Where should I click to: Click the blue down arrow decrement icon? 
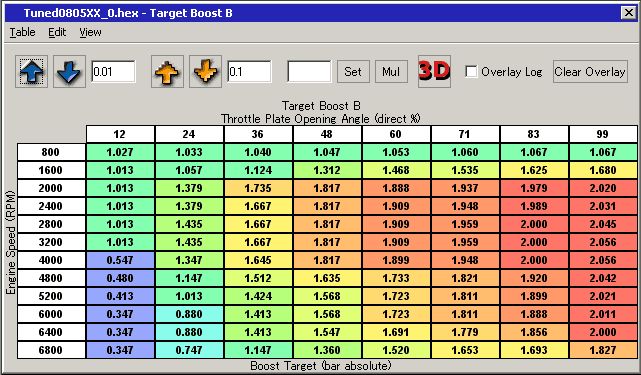click(69, 72)
